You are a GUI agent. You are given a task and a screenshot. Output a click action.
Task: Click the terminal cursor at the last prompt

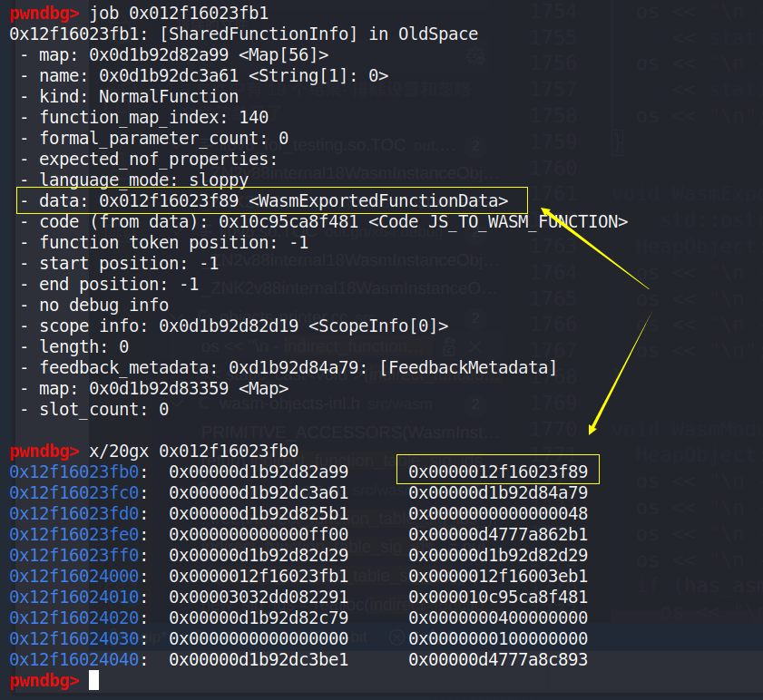point(94,680)
